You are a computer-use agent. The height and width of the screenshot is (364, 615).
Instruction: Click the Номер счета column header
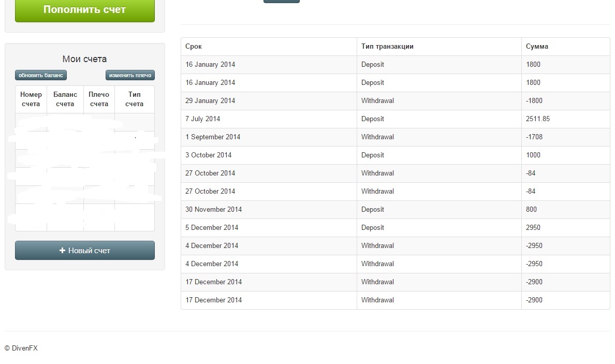[x=31, y=99]
